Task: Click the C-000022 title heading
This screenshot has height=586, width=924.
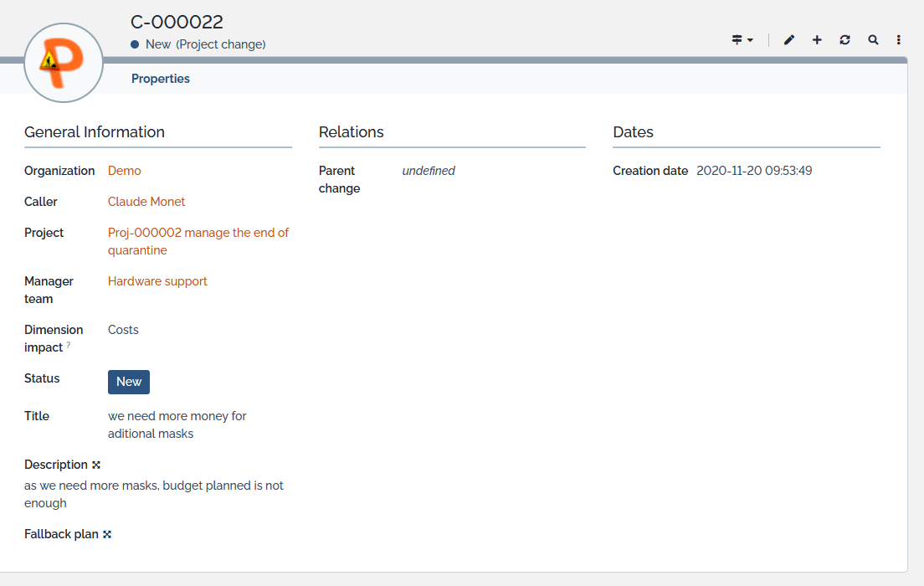Action: coord(177,23)
